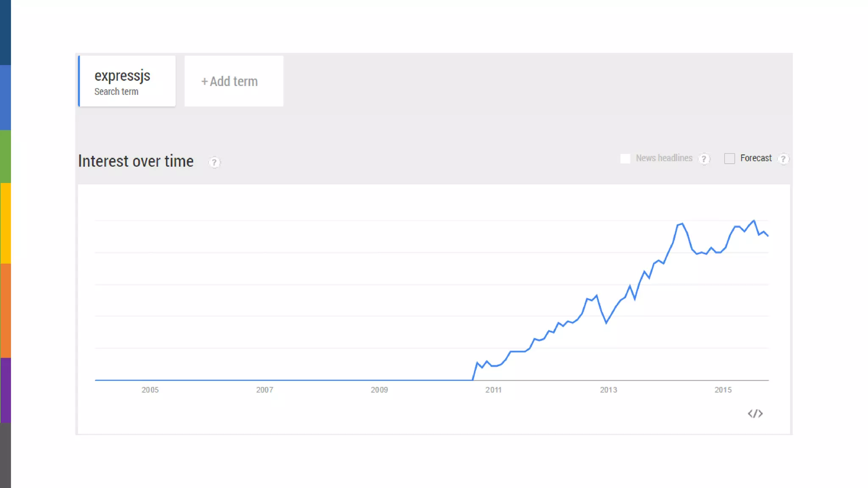Click help icon beside Forecast
Screen dimensions: 868x488
pyautogui.click(x=783, y=159)
